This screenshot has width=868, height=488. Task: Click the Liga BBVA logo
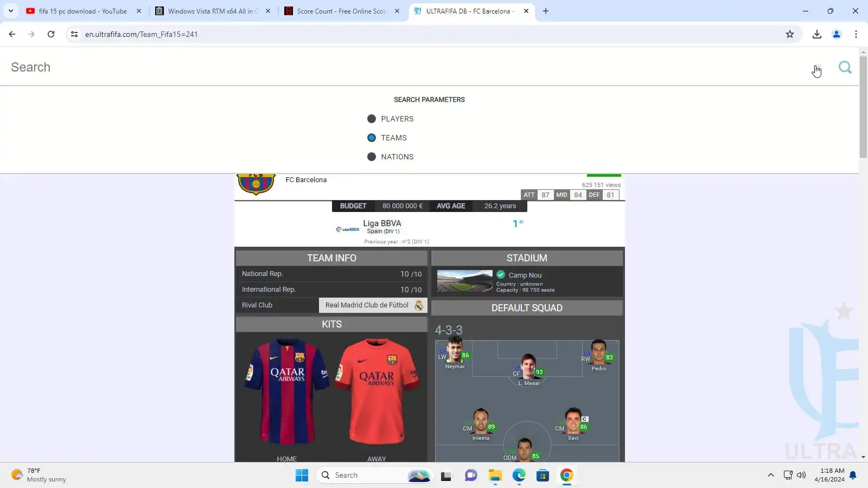pos(347,229)
